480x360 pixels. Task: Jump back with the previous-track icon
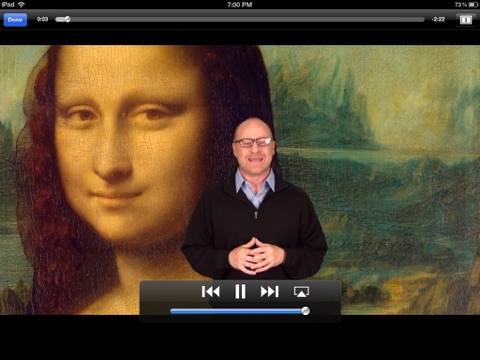point(211,292)
